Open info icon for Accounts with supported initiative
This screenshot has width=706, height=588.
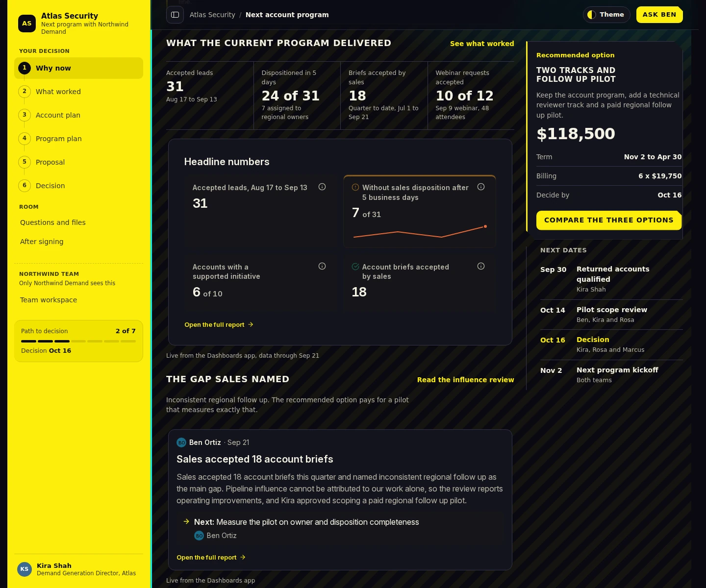[322, 266]
